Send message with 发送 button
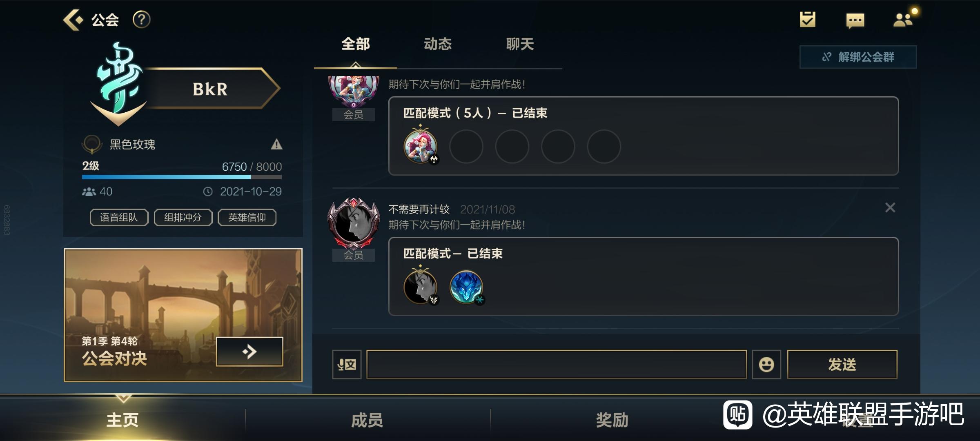The height and width of the screenshot is (441, 980). pos(842,364)
